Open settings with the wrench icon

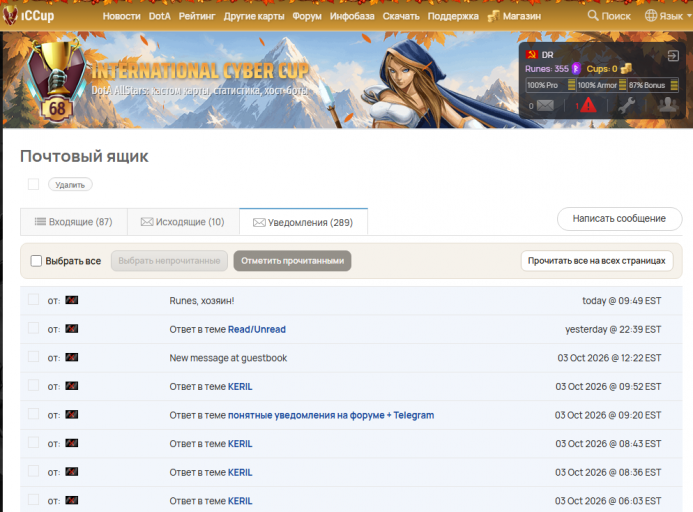click(627, 105)
